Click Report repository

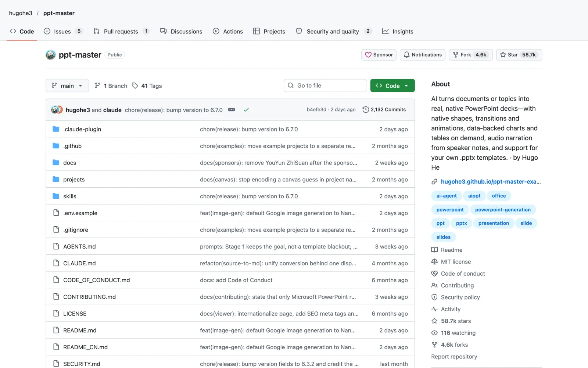tap(454, 357)
